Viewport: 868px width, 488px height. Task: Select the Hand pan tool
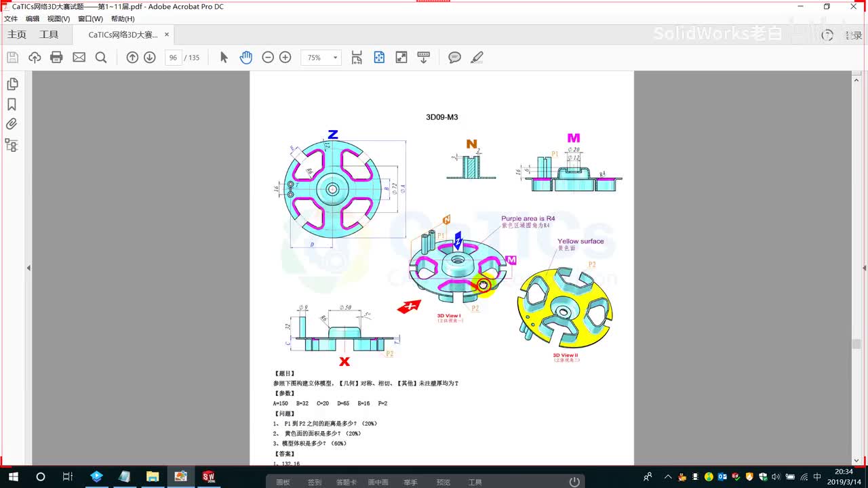pyautogui.click(x=245, y=58)
